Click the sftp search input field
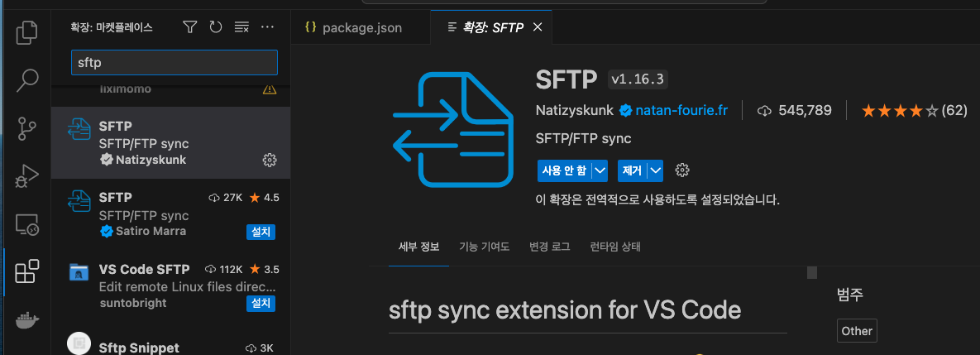Viewport: 980px width, 355px height. pos(174,63)
